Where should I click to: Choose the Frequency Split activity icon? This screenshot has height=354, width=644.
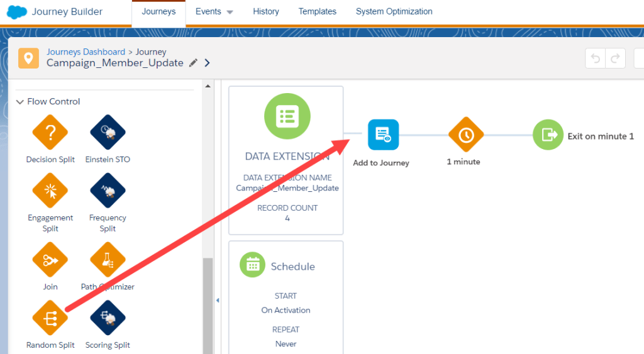click(108, 191)
